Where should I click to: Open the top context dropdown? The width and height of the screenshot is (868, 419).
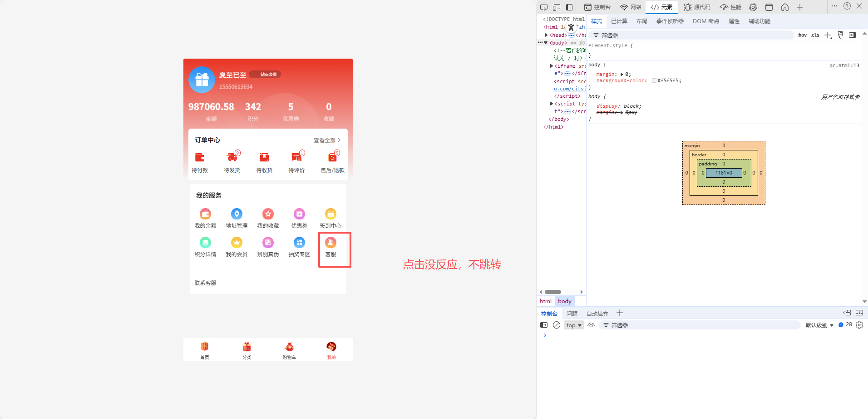click(x=574, y=325)
